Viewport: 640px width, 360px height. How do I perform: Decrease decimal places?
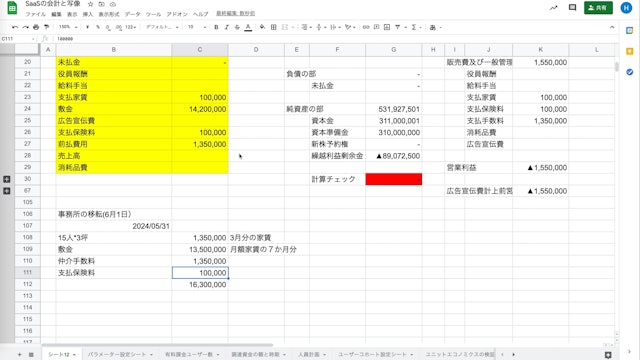108,27
